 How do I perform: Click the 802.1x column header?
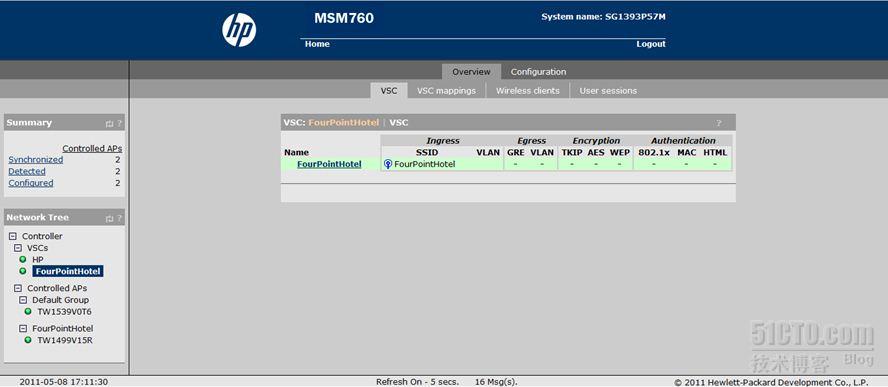click(653, 152)
